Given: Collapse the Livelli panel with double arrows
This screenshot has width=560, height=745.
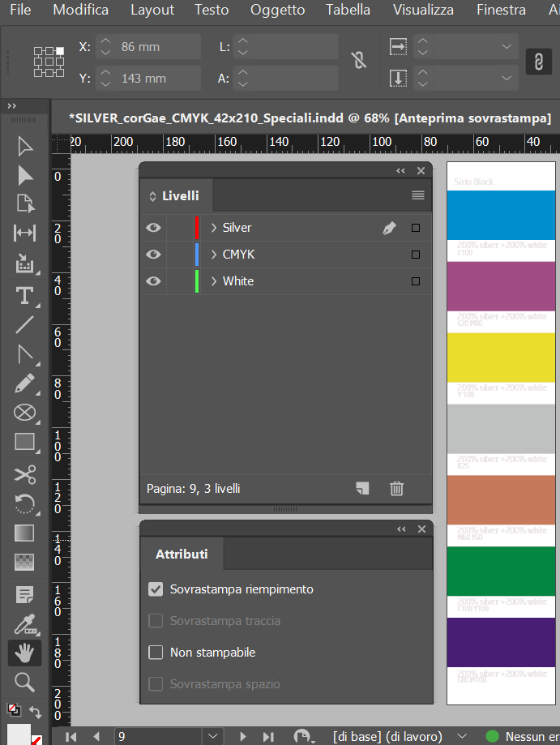Looking at the screenshot, I should tap(400, 170).
